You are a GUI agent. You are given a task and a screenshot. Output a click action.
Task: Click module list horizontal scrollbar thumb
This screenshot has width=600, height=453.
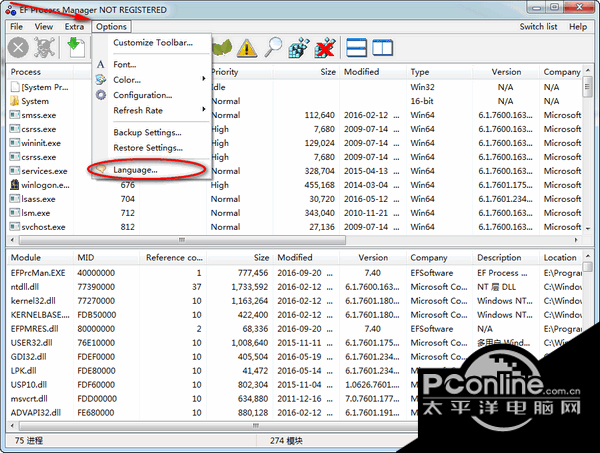[x=218, y=425]
